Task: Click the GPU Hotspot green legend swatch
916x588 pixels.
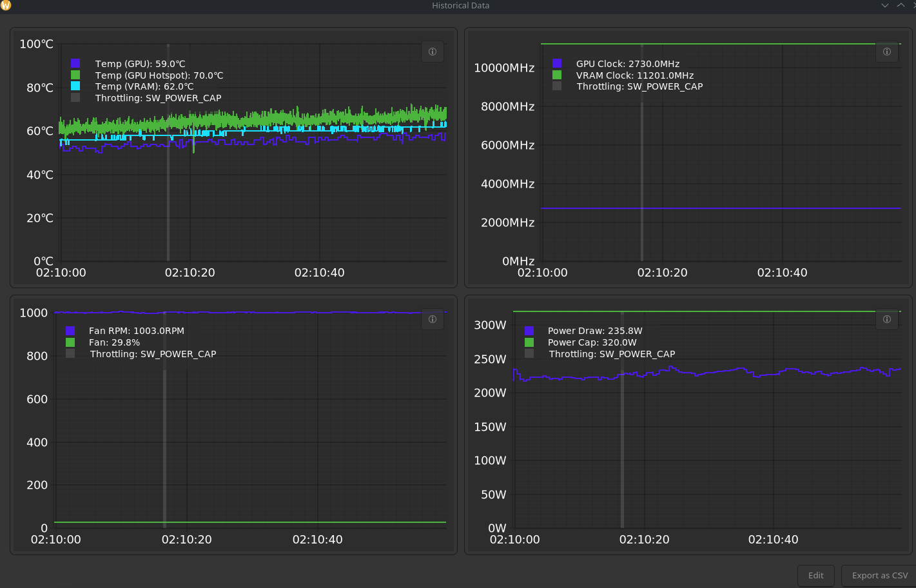Action: pos(75,75)
